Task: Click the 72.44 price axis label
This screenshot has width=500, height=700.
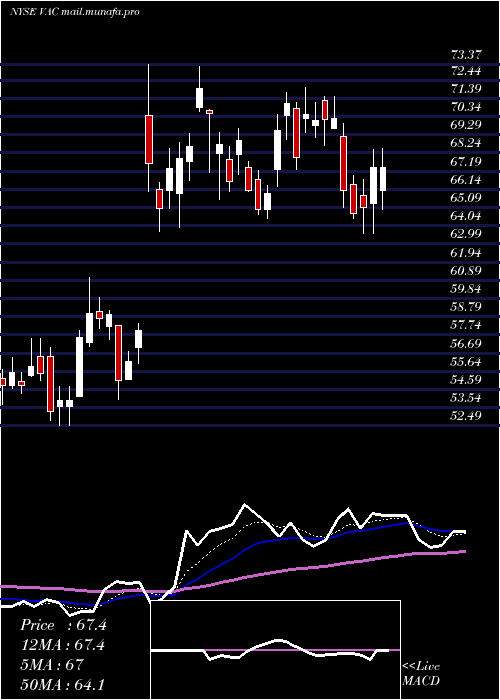Action: click(x=467, y=70)
